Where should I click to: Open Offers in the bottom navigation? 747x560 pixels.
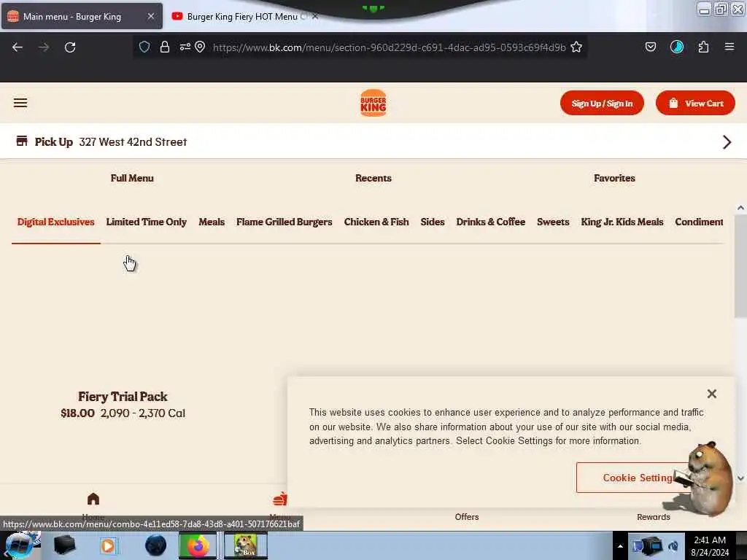pyautogui.click(x=467, y=517)
